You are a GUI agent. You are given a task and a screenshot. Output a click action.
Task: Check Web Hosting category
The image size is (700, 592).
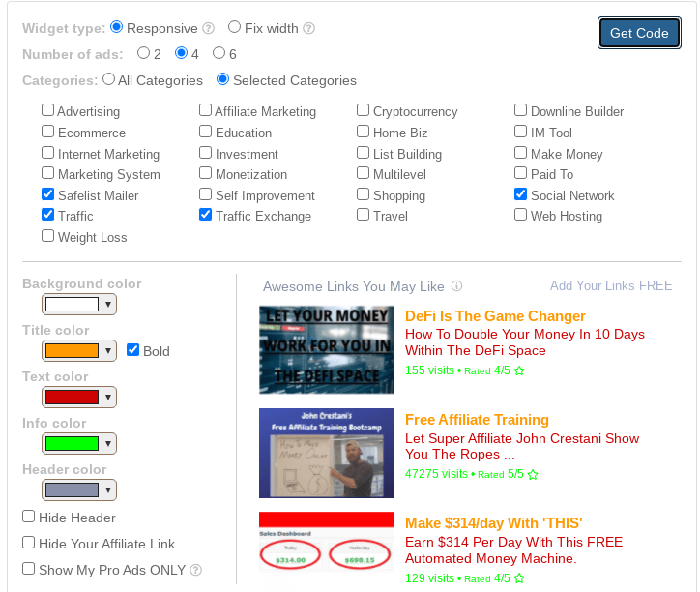click(x=520, y=215)
